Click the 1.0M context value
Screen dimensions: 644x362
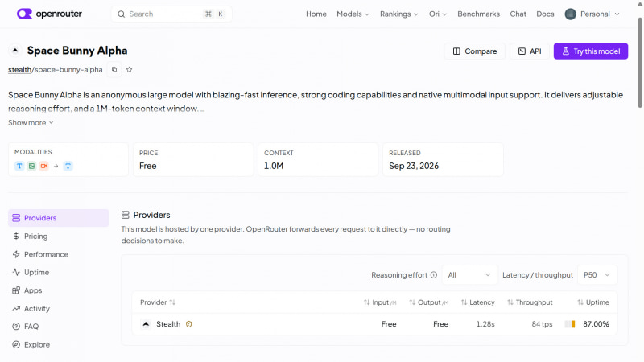[274, 166]
